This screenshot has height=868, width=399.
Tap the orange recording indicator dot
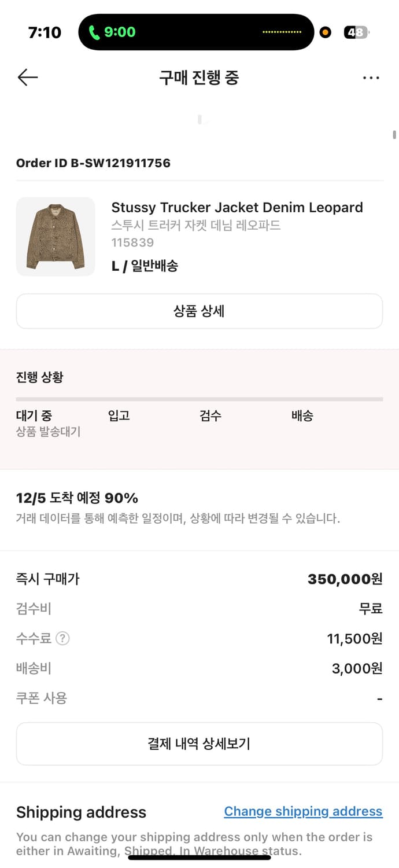325,32
